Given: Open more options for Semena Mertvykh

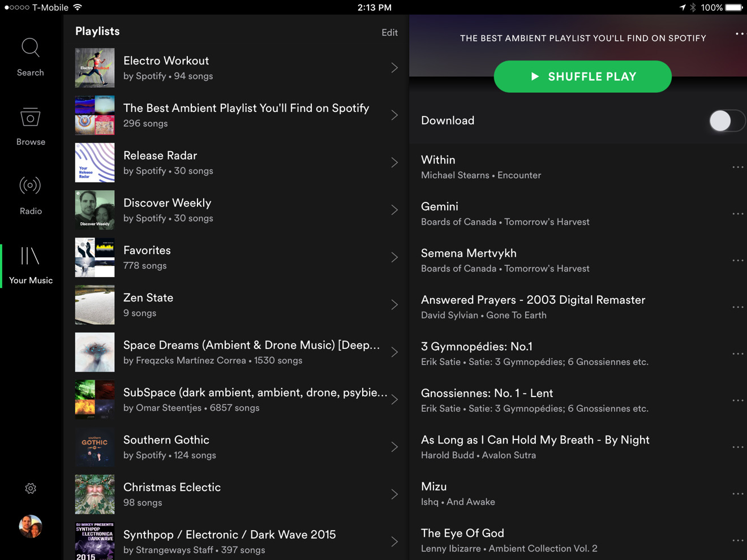Looking at the screenshot, I should (738, 260).
